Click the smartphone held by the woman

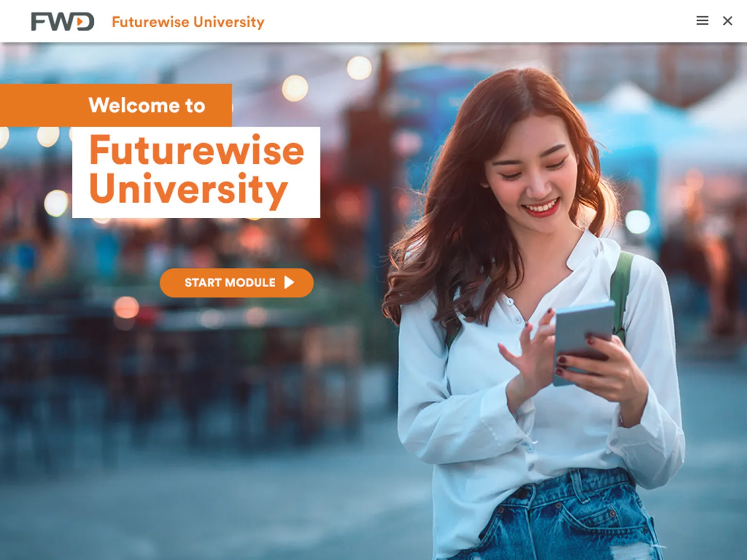pyautogui.click(x=584, y=340)
